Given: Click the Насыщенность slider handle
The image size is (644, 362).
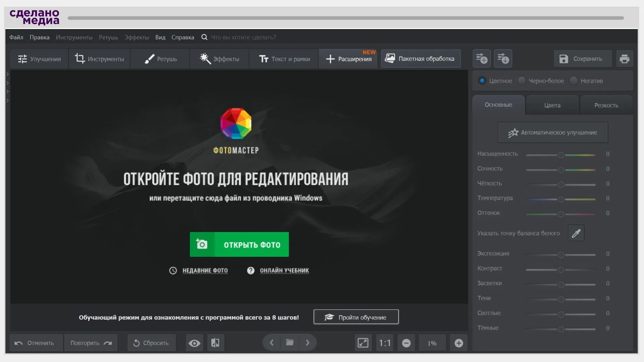Looking at the screenshot, I should (561, 155).
